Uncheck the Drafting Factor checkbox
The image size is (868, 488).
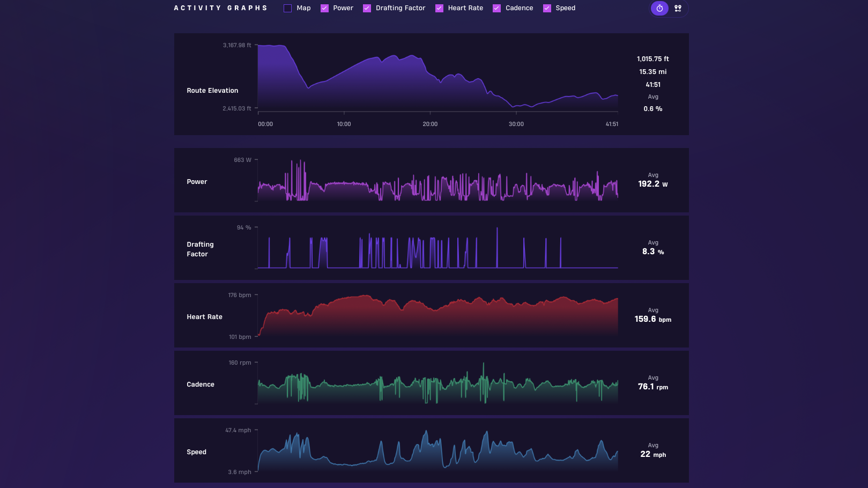click(x=367, y=8)
